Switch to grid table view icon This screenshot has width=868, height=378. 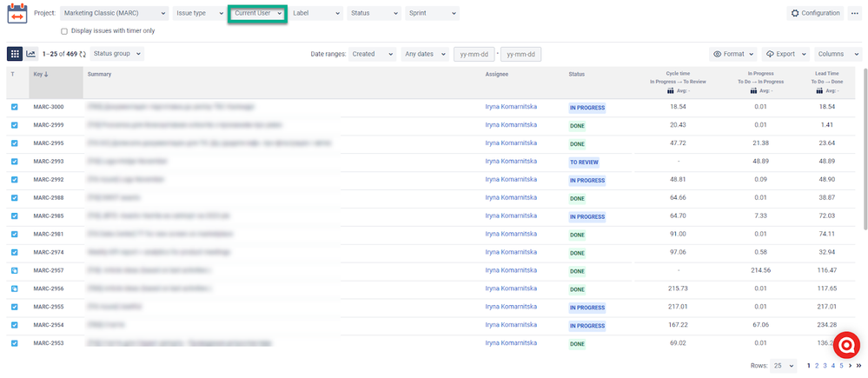(15, 54)
